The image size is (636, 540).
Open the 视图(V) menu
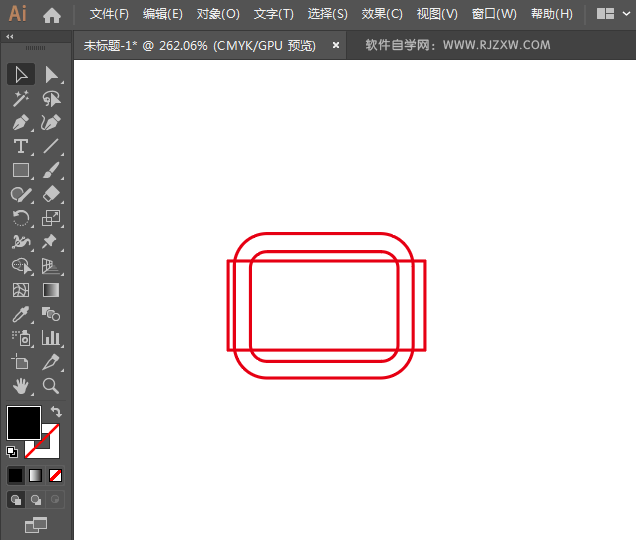[x=437, y=14]
